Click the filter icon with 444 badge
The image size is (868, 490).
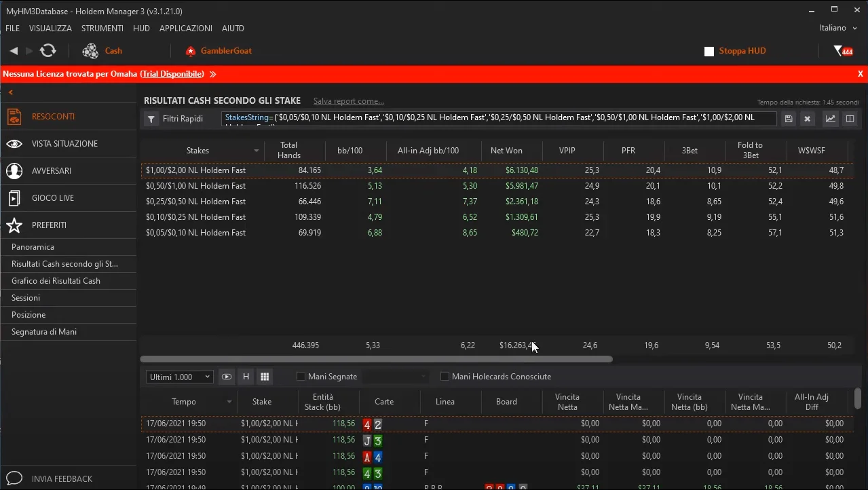pyautogui.click(x=843, y=51)
